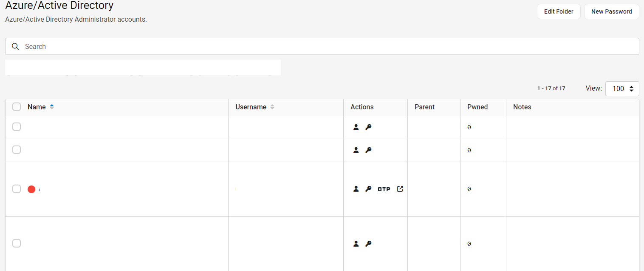Check the first row checkbox
644x271 pixels.
pyautogui.click(x=17, y=127)
